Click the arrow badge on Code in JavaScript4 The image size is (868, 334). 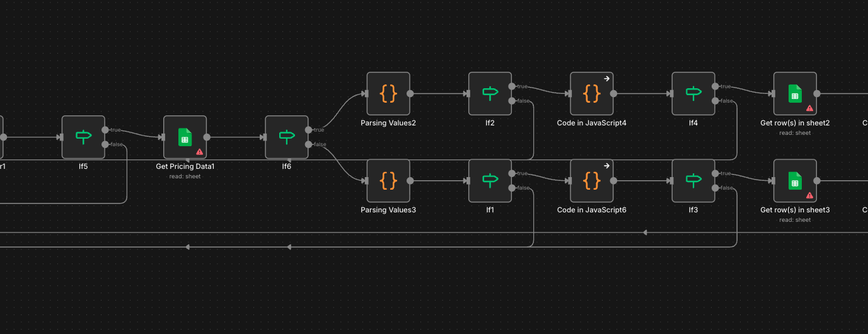606,79
